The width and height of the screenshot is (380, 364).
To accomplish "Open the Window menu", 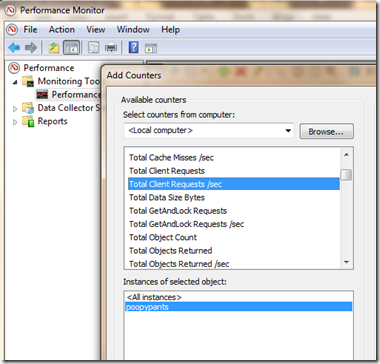I will (x=133, y=30).
